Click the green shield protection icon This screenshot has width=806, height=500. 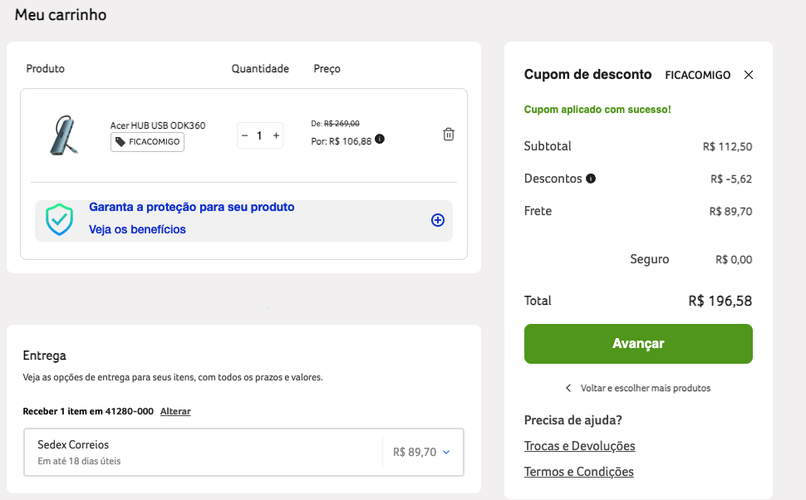click(x=60, y=219)
